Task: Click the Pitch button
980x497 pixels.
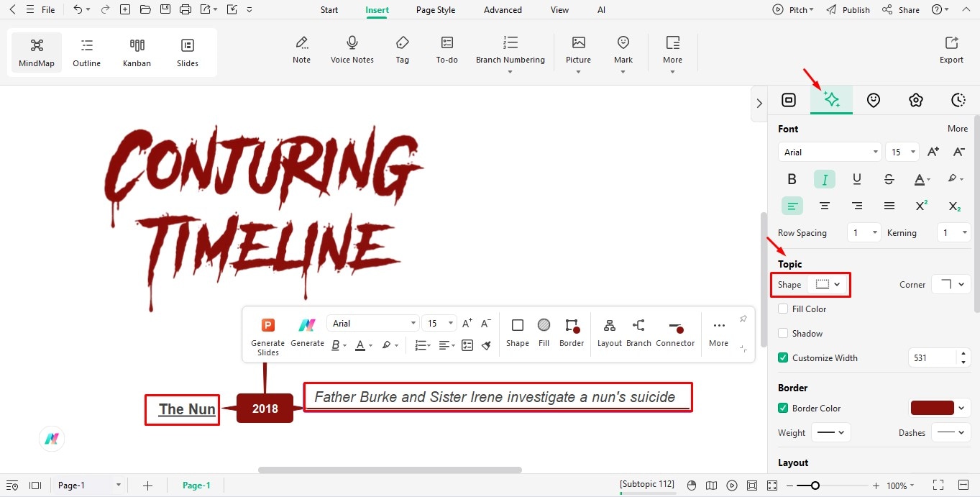Action: pos(793,10)
